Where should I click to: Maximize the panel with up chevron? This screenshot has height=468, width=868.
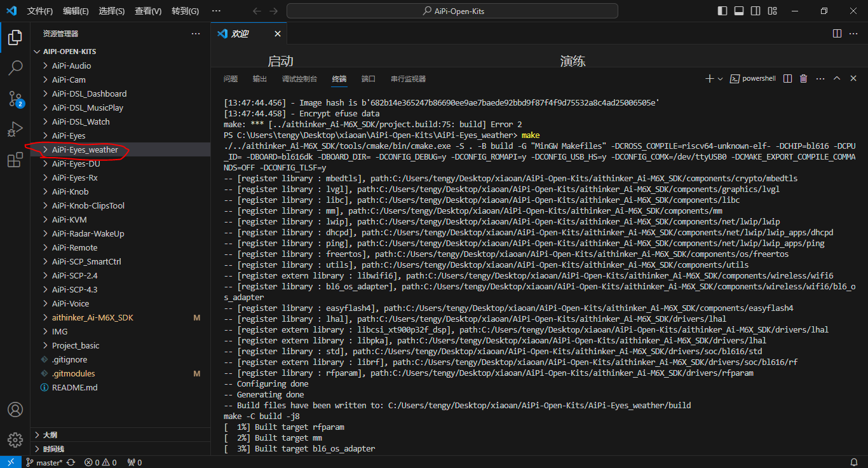pyautogui.click(x=837, y=79)
